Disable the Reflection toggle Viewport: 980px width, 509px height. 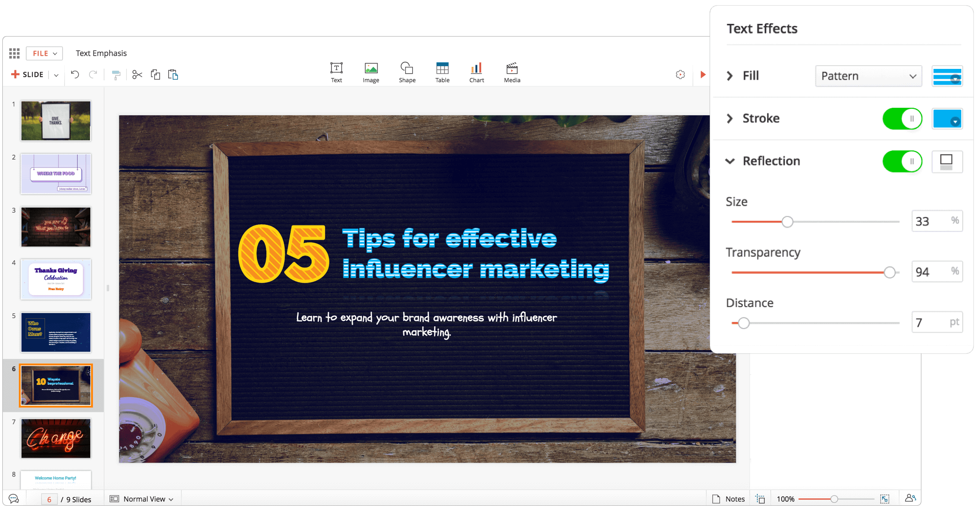(902, 161)
